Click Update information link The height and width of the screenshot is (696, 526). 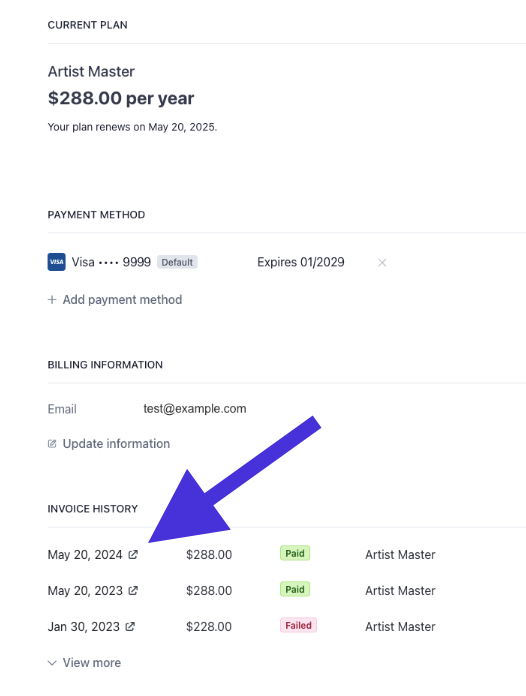[116, 443]
